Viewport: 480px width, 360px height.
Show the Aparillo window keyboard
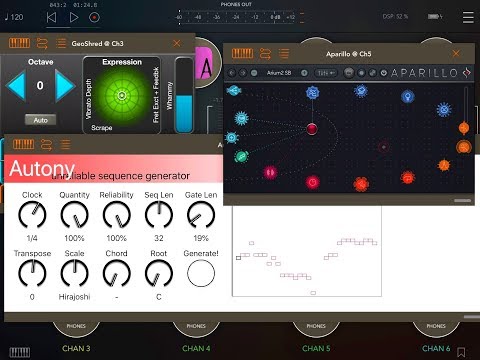coord(242,53)
